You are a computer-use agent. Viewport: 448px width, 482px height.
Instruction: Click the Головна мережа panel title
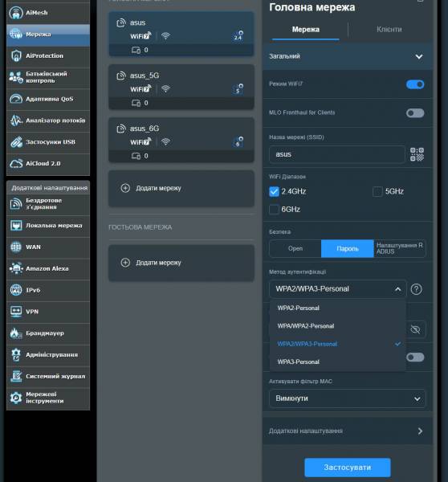(x=312, y=7)
